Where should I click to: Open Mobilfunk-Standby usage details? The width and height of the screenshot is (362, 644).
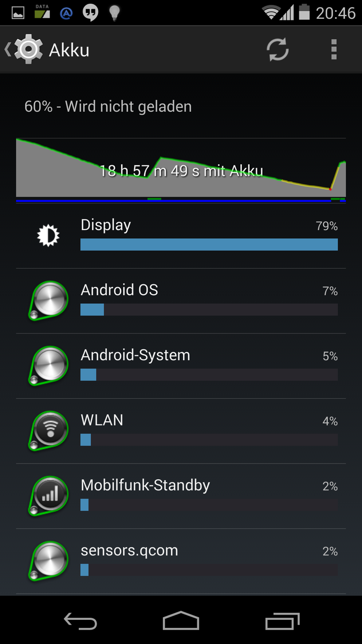tap(181, 496)
